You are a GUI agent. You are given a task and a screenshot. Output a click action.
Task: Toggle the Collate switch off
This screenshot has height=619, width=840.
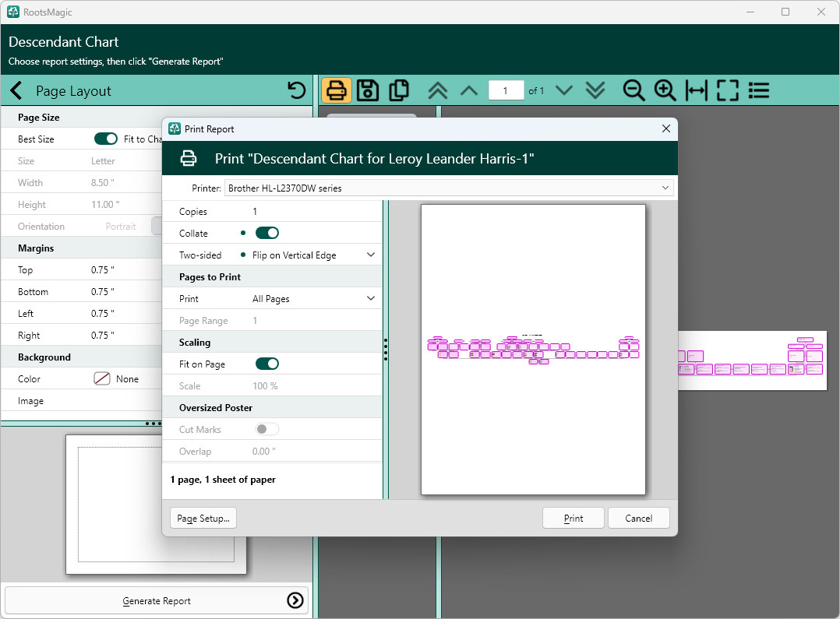point(267,233)
